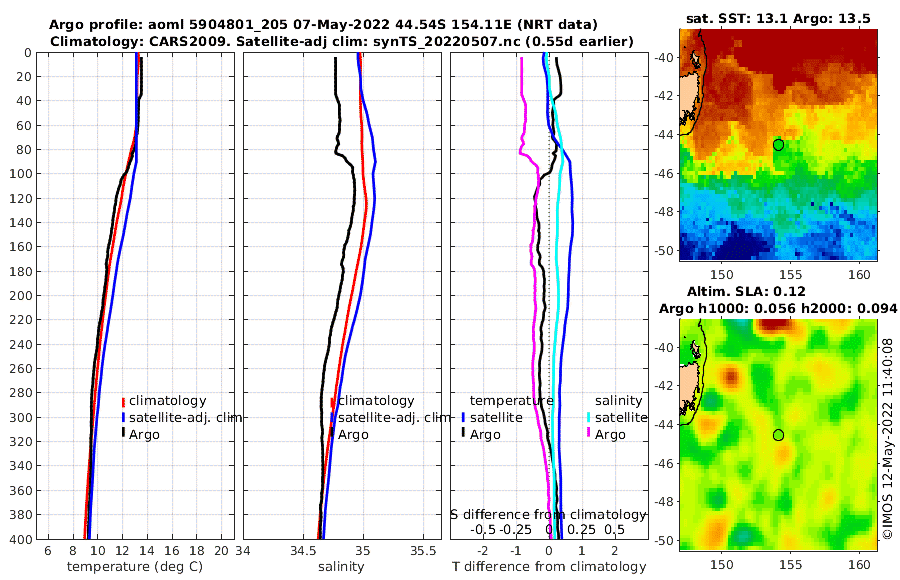Click the 'temperature (deg C)' axis label
The width and height of the screenshot is (900, 580).
(135, 567)
